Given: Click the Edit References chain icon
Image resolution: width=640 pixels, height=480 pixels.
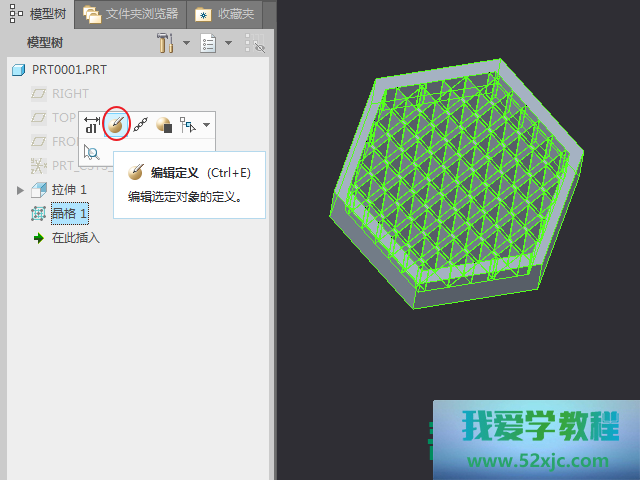Looking at the screenshot, I should pyautogui.click(x=141, y=125).
